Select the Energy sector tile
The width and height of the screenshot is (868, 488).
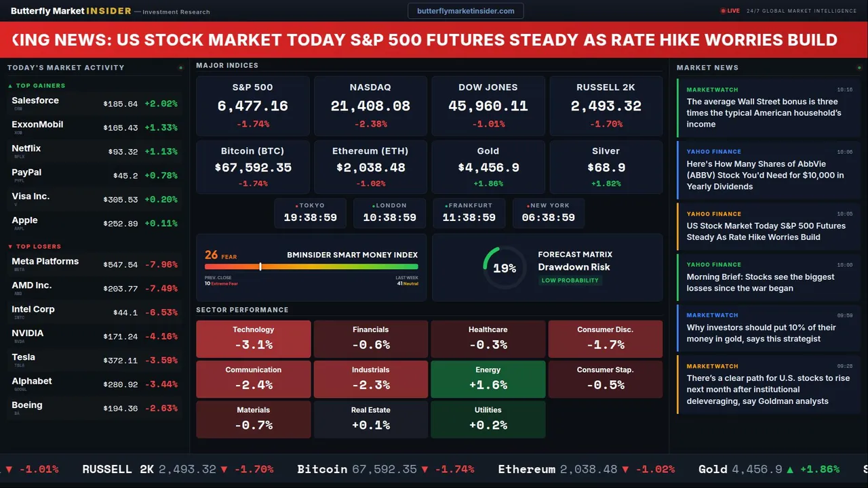(x=488, y=379)
